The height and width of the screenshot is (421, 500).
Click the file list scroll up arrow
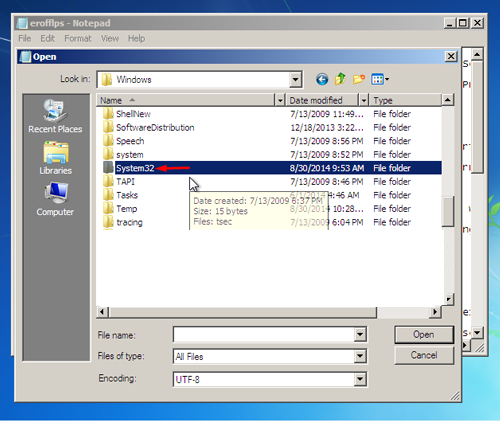448,100
